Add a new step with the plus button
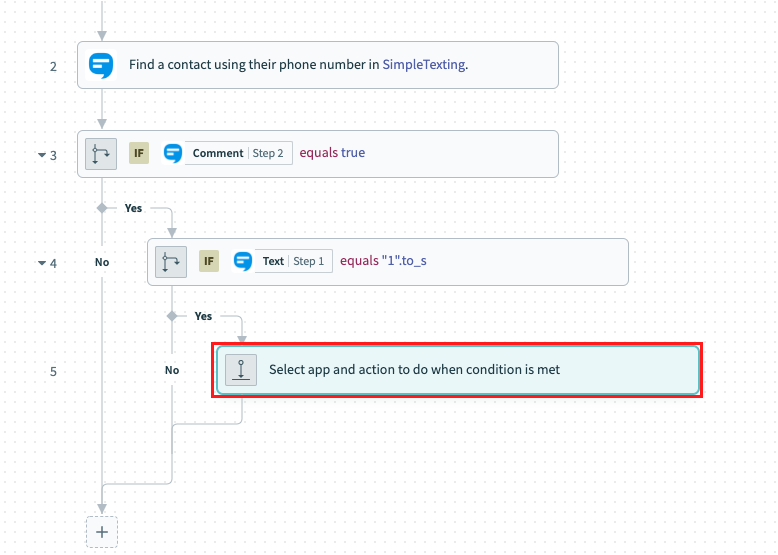 click(102, 532)
